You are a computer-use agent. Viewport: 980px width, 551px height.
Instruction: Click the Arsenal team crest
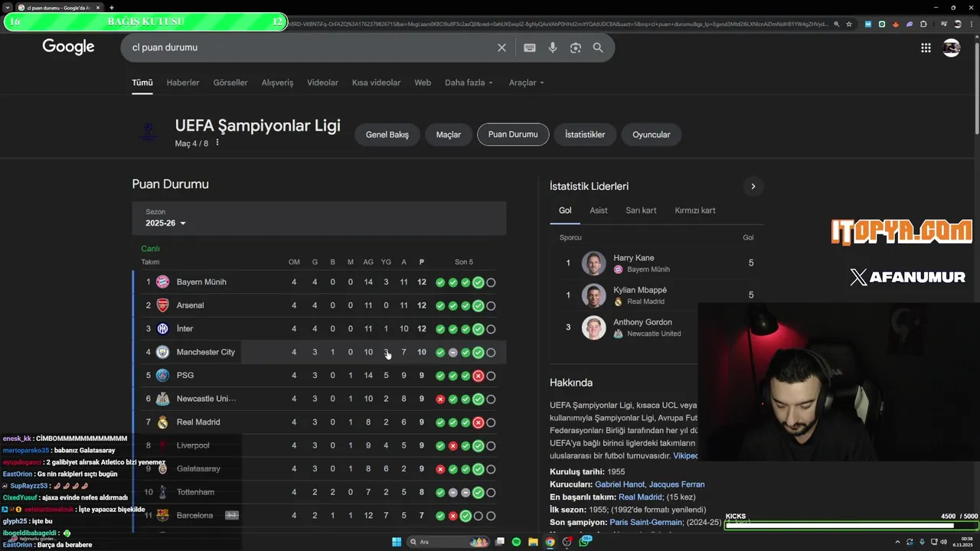pos(162,305)
